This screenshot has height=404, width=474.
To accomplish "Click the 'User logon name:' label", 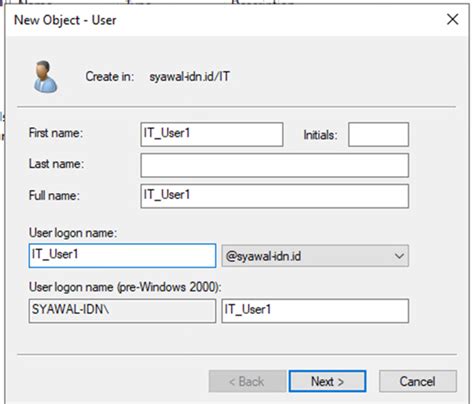I will pos(73,233).
